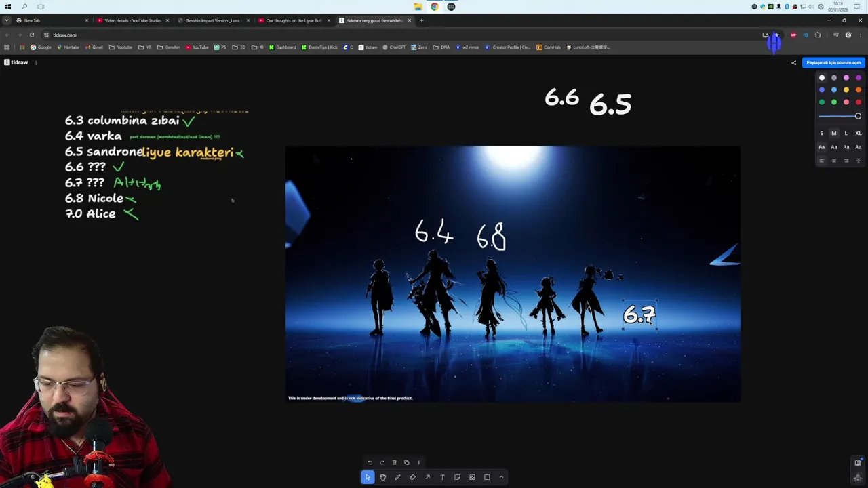Choose the second font Aa option
868x488 pixels.
834,147
